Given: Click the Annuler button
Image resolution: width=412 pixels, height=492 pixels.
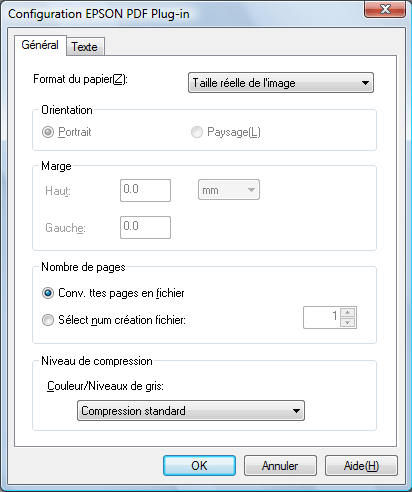Looking at the screenshot, I should point(280,465).
